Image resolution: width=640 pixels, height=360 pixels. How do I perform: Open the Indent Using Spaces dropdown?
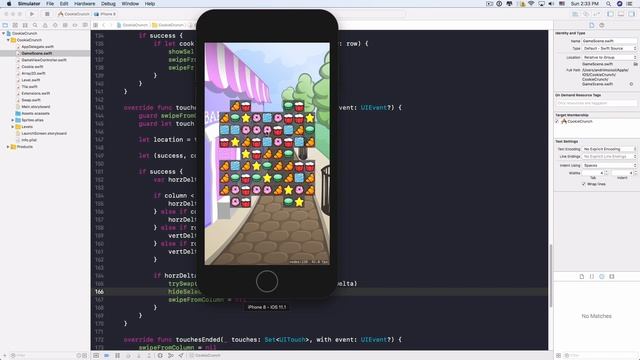pos(609,165)
